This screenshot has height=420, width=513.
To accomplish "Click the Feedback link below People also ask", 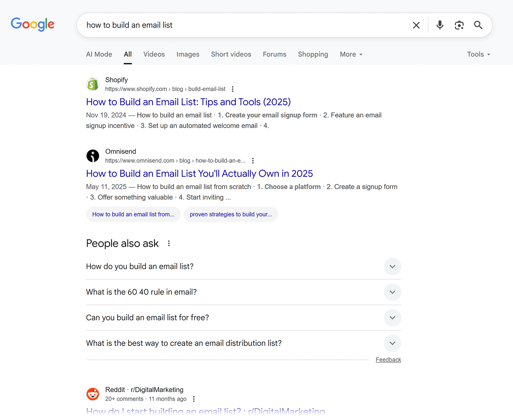I will coord(388,359).
